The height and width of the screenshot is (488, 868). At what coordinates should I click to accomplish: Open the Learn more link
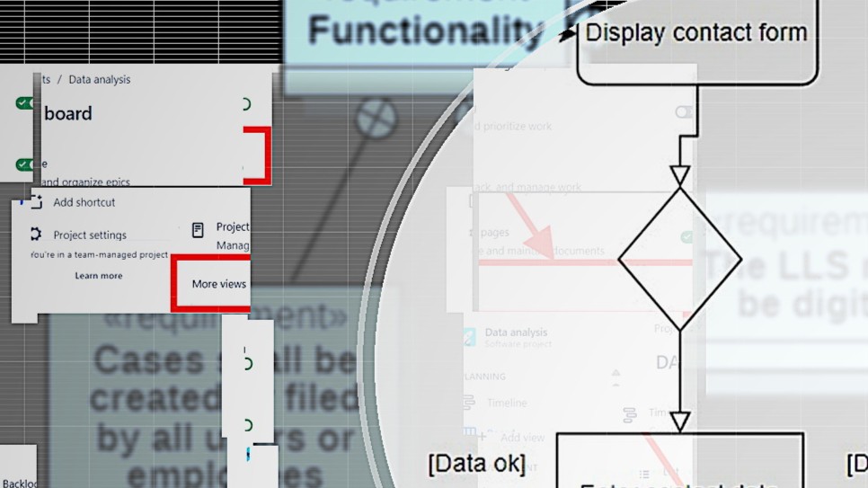pyautogui.click(x=99, y=276)
